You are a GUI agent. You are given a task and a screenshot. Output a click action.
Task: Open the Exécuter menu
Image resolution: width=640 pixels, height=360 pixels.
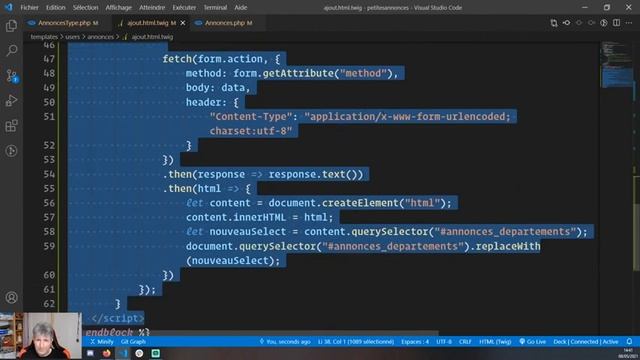184,7
